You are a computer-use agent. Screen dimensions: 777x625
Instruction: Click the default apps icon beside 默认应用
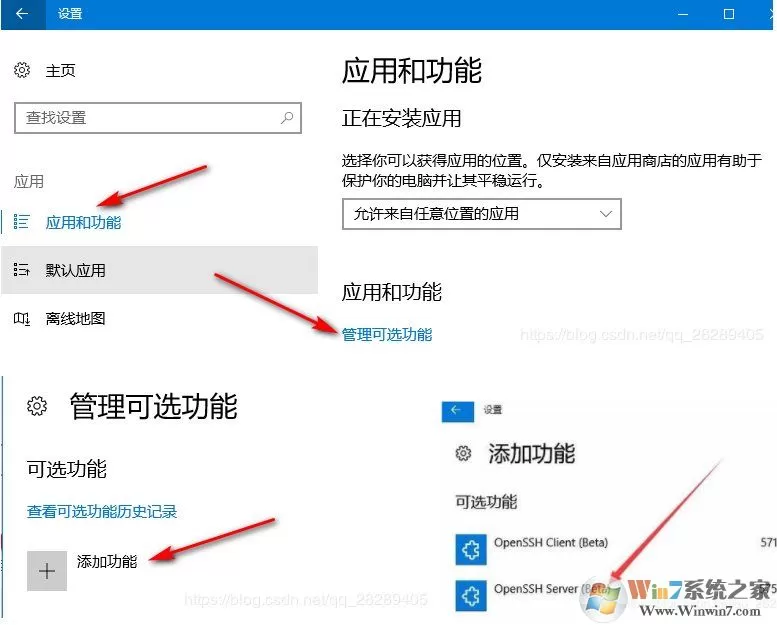(21, 270)
